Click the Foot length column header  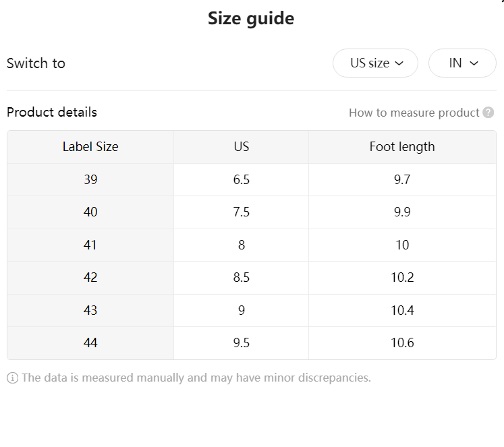(402, 147)
